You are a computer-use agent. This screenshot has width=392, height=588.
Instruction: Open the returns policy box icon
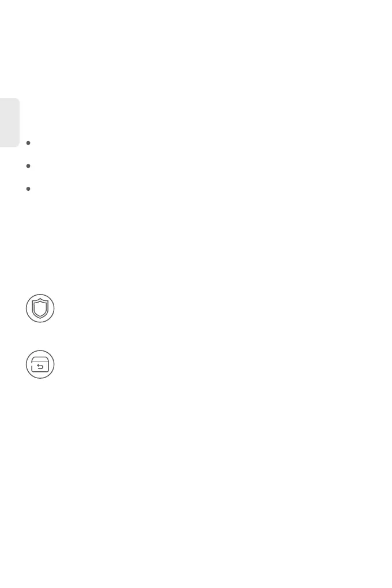pyautogui.click(x=40, y=364)
